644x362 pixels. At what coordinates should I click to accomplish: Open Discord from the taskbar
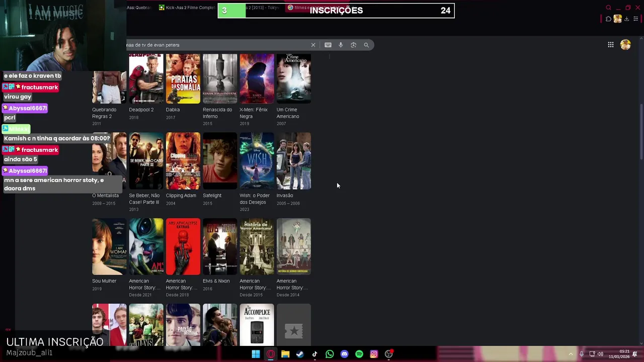click(344, 354)
